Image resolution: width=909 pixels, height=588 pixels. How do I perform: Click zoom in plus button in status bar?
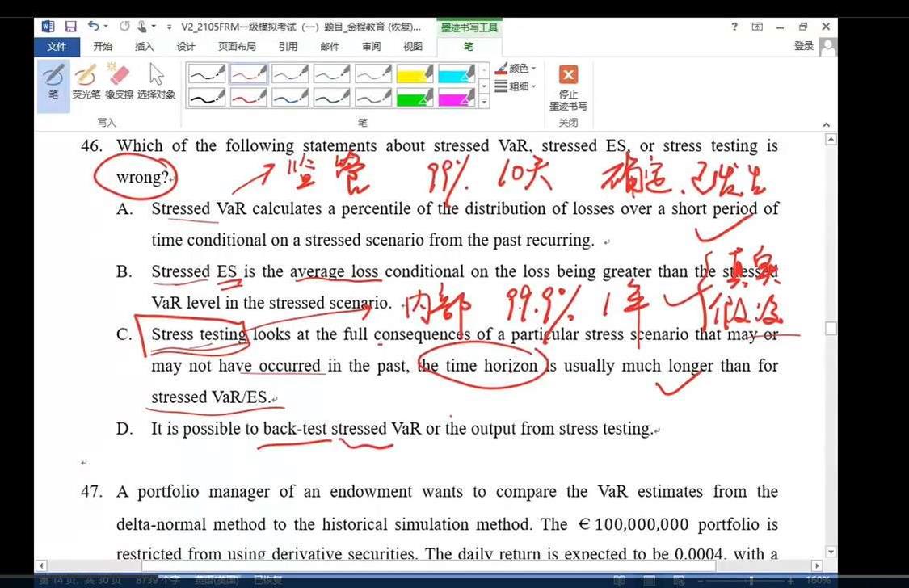pos(790,580)
